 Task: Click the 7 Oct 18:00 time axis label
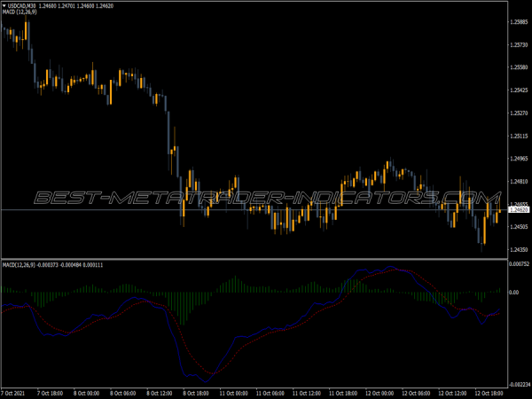point(51,393)
